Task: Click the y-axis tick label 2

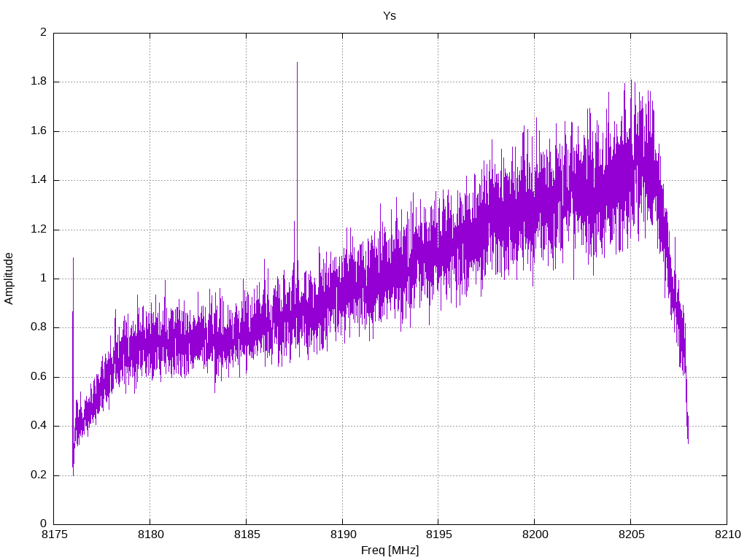Action: point(44,32)
